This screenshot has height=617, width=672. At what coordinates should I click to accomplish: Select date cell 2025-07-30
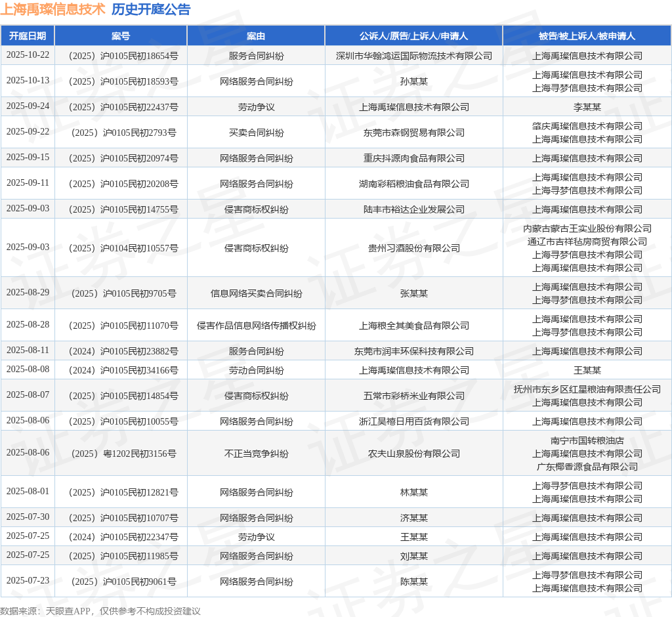[28, 517]
